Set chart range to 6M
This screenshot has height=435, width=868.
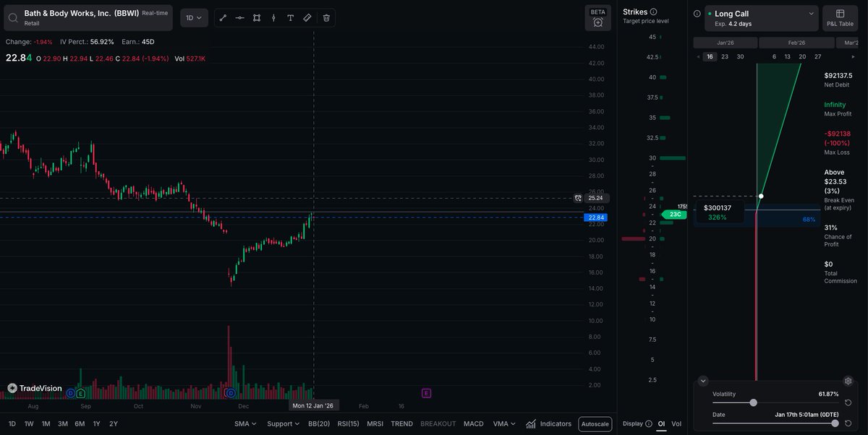pos(80,423)
